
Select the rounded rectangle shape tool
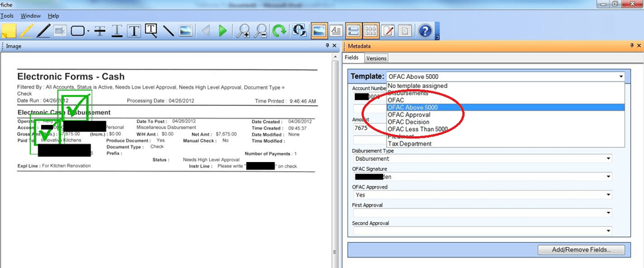(77, 31)
